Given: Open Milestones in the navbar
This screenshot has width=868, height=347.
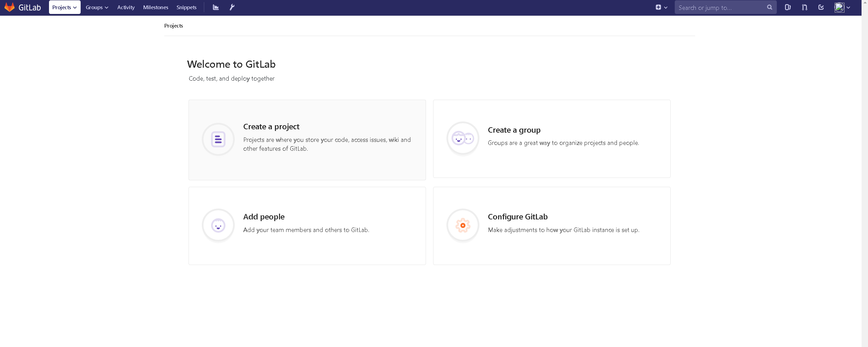Looking at the screenshot, I should 155,7.
